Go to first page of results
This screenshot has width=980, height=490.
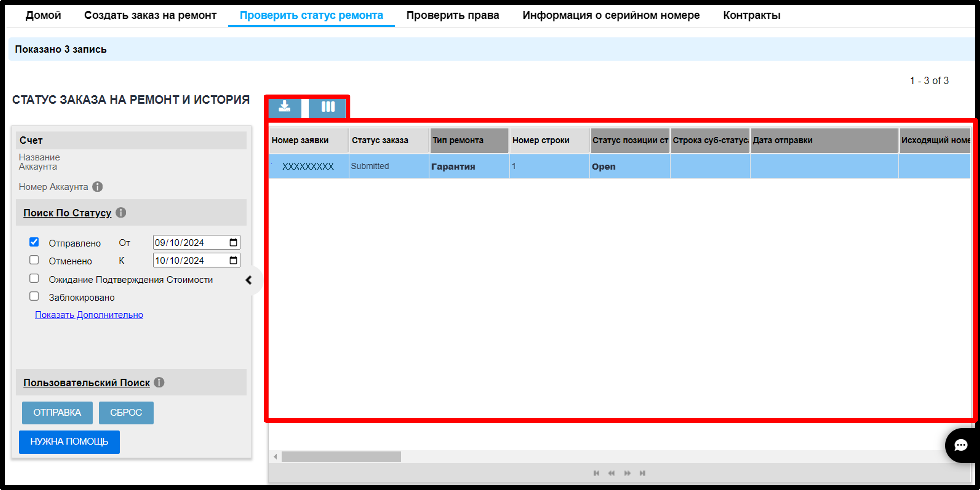(596, 473)
